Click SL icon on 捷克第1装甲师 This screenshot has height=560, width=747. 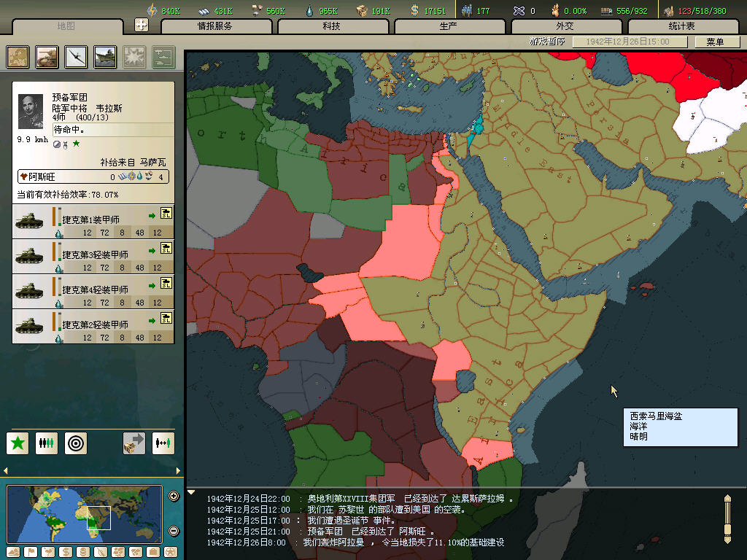pyautogui.click(x=166, y=214)
